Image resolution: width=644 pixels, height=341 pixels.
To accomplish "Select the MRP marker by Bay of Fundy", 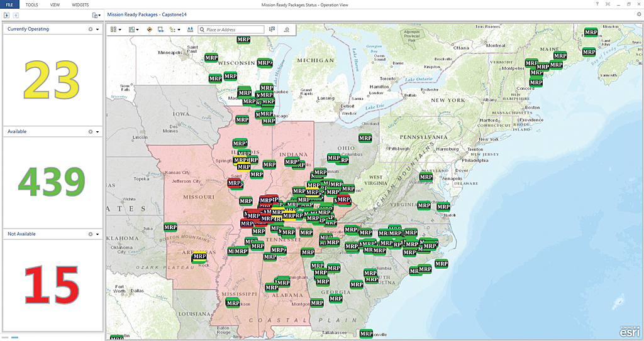I will pos(589,52).
